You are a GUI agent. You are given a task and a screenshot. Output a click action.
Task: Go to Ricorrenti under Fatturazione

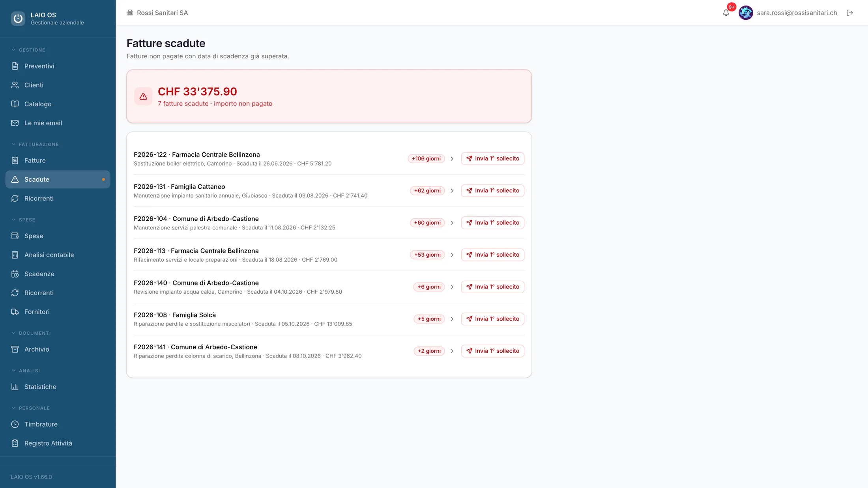58,198
